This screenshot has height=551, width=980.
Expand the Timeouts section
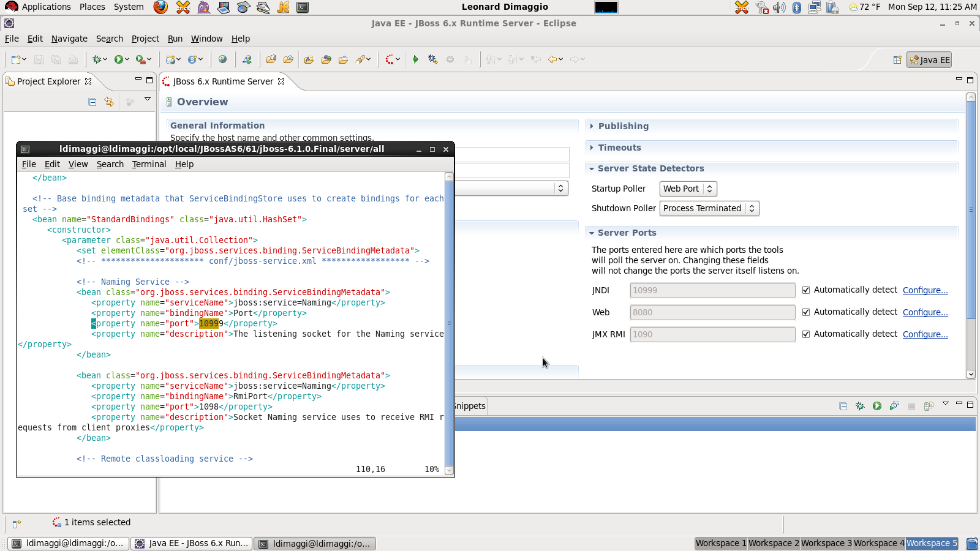(x=619, y=148)
